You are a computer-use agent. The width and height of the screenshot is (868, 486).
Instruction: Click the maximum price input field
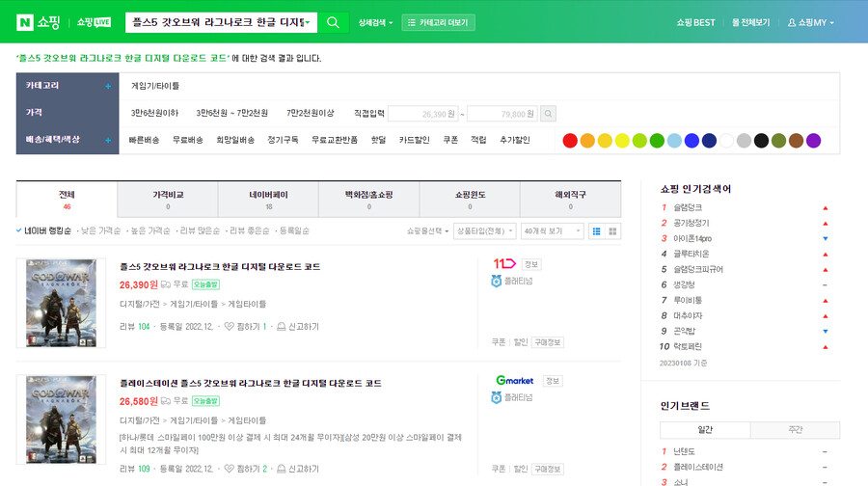502,114
